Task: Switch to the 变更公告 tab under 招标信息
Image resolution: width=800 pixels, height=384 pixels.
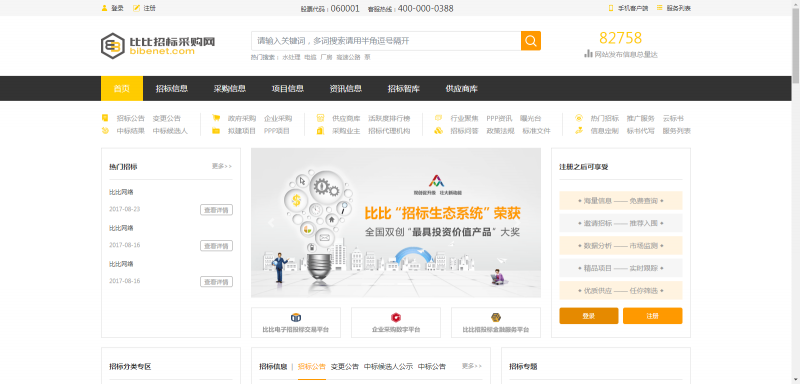Action: (344, 366)
